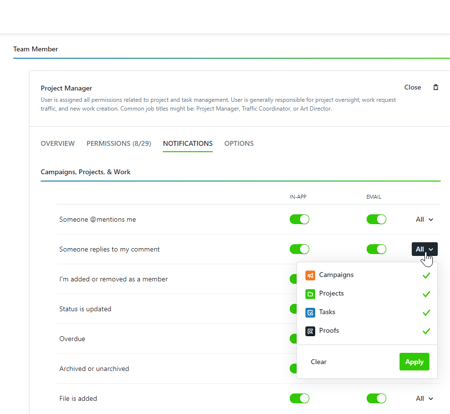Uncheck the Campaigns green checkmark
This screenshot has width=450, height=414.
426,275
